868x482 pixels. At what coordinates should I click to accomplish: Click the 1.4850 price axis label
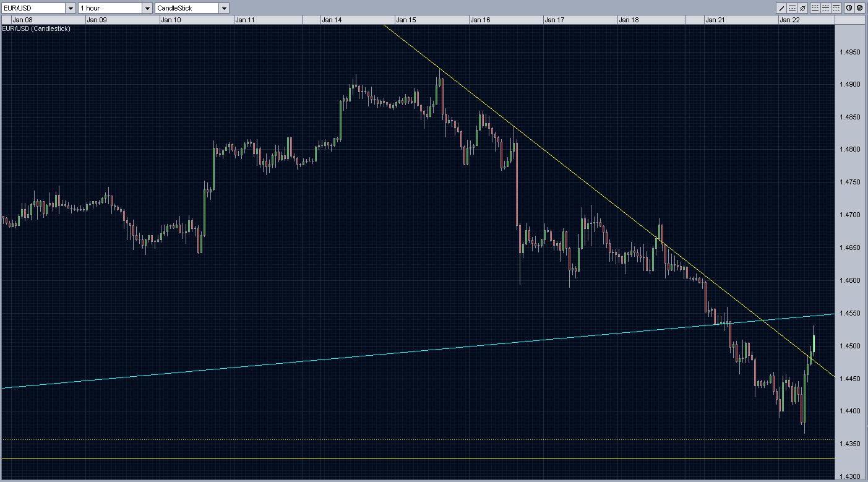(x=849, y=117)
